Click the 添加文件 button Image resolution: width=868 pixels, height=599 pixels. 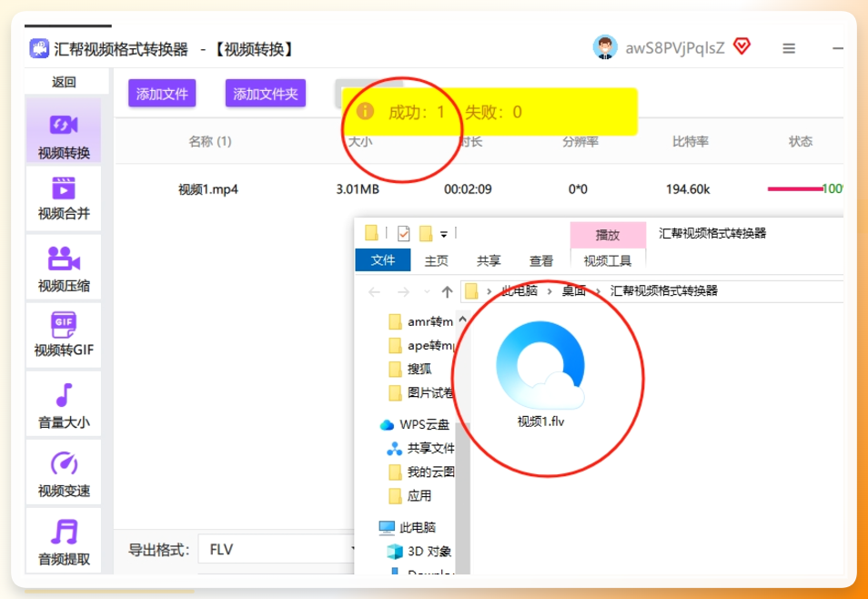(x=162, y=94)
